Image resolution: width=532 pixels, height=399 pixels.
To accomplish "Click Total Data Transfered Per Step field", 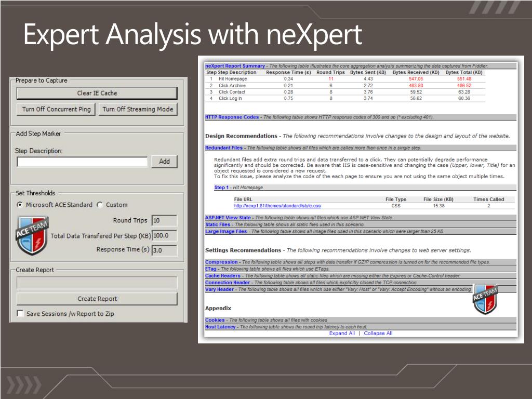I will (164, 235).
